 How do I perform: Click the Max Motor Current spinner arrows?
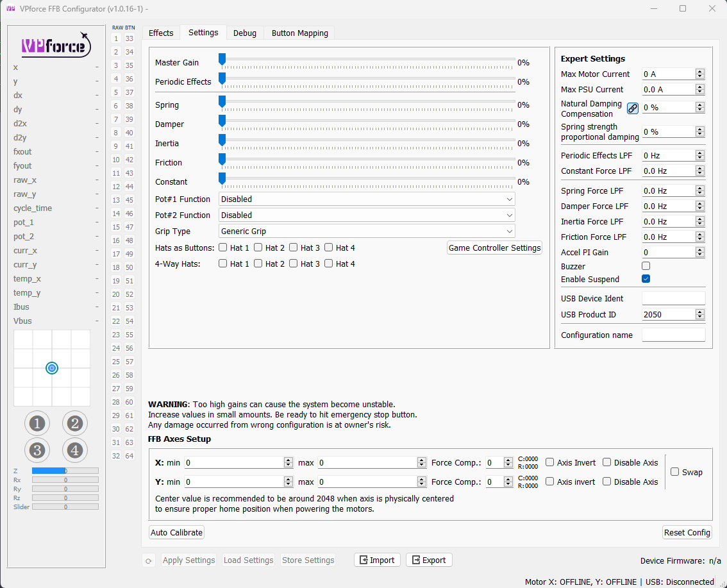[700, 74]
